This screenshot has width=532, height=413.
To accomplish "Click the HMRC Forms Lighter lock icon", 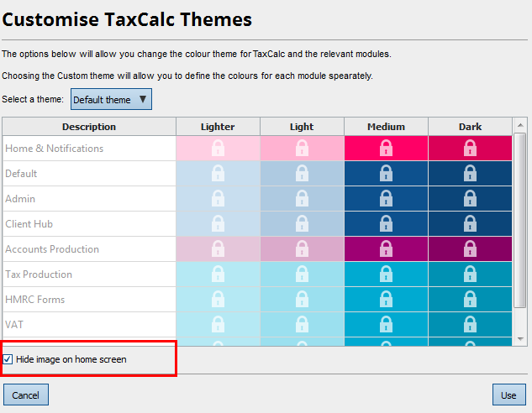I will tap(218, 299).
